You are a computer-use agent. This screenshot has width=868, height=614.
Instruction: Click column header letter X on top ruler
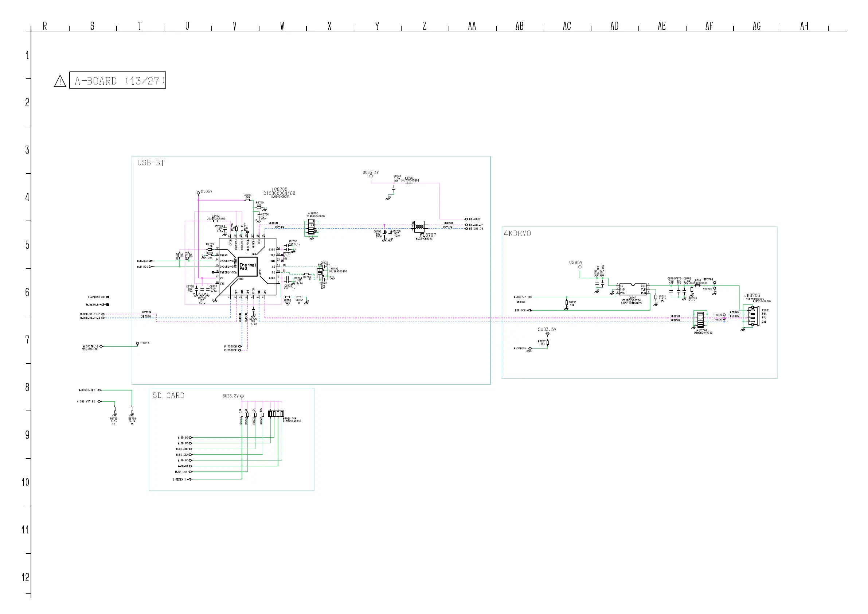[330, 26]
